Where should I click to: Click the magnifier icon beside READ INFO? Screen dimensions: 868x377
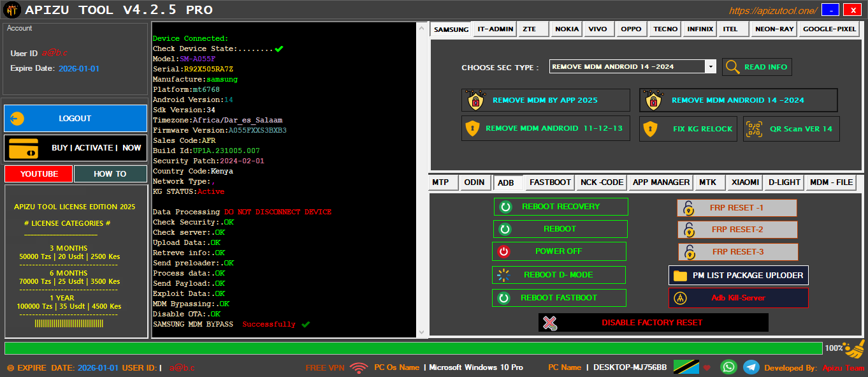tap(733, 67)
